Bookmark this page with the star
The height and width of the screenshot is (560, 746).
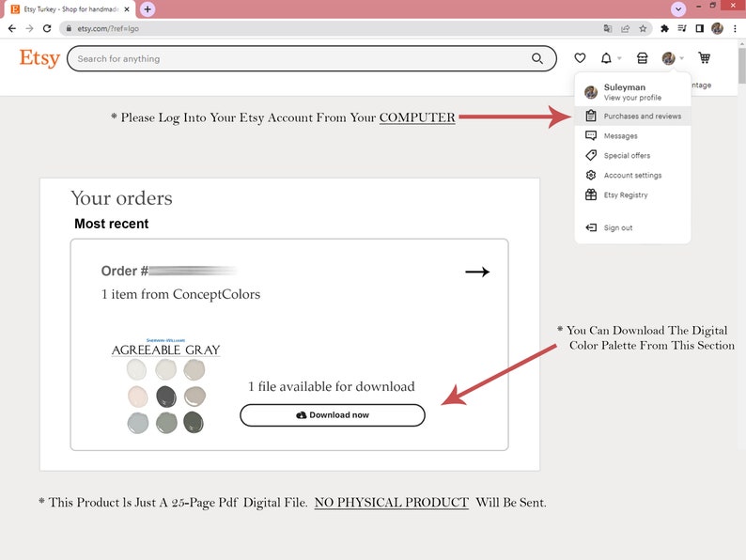(643, 28)
